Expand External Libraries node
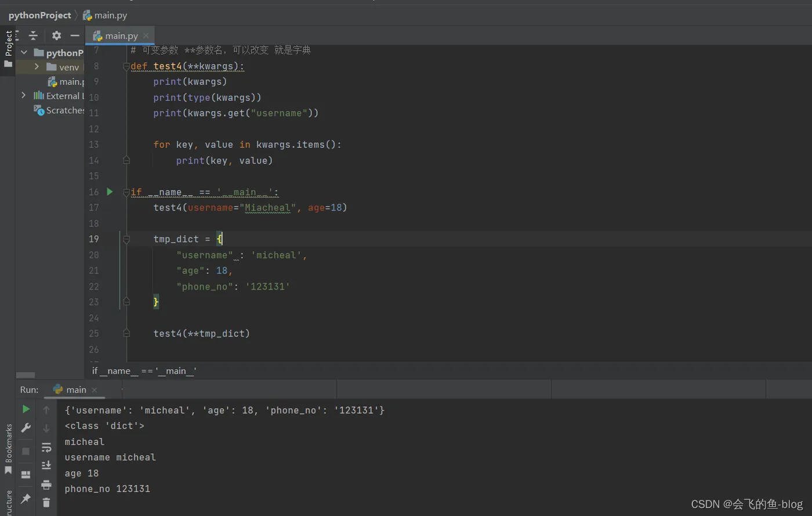Viewport: 812px width, 516px height. (x=23, y=95)
